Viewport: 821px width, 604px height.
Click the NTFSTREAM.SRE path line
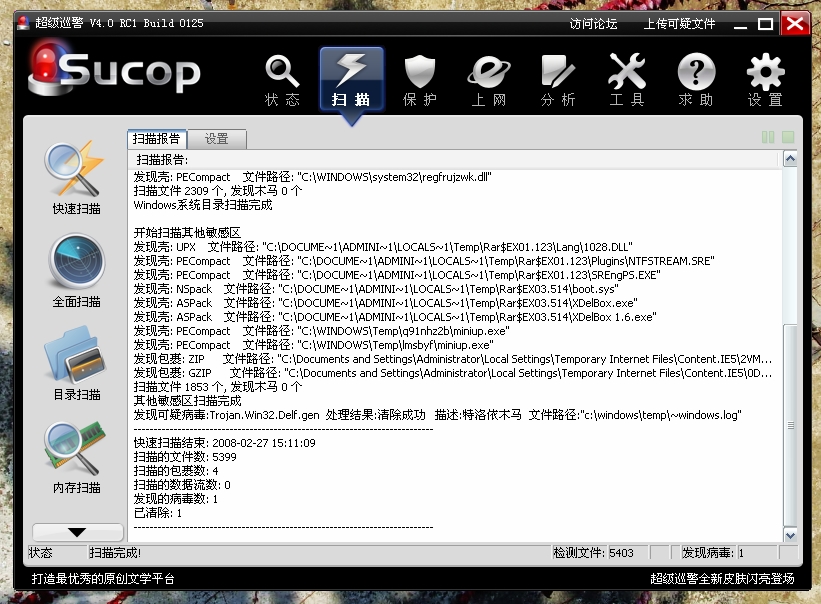pyautogui.click(x=424, y=261)
